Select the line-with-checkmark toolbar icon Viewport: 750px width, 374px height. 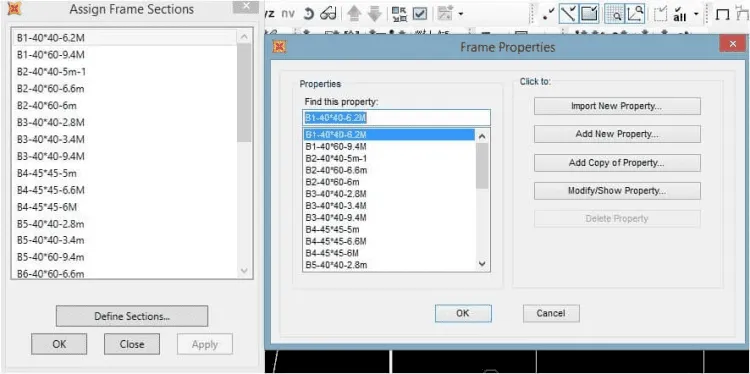568,13
